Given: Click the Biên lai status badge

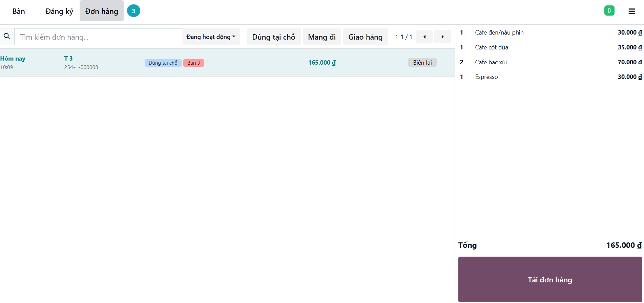Looking at the screenshot, I should [x=422, y=63].
